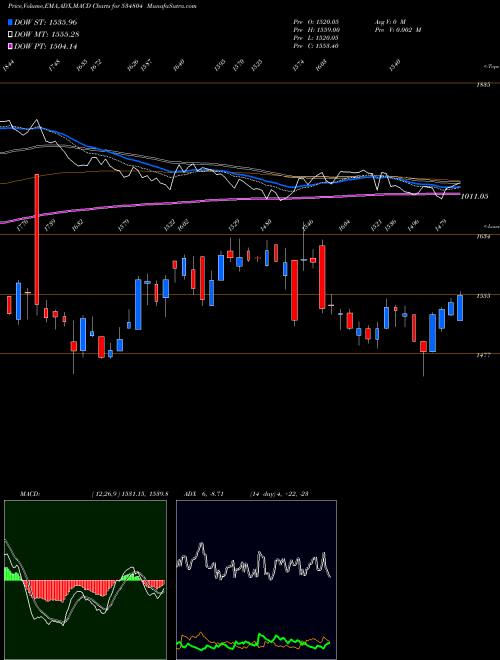Click the magenta DOW PT legend swatch
This screenshot has height=660, width=500.
(x=10, y=46)
